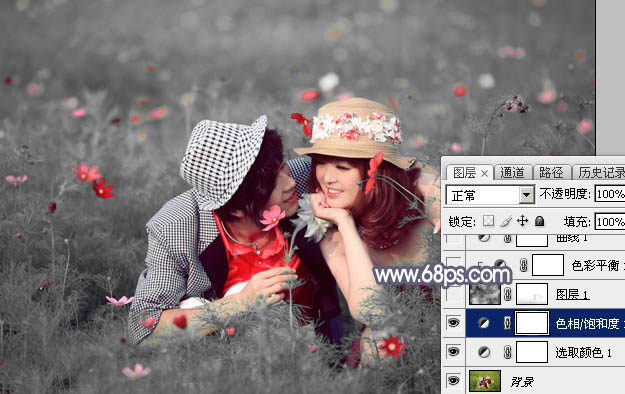Select the 色彩平衡 layer mask thumbnail
The image size is (625, 394).
(548, 265)
